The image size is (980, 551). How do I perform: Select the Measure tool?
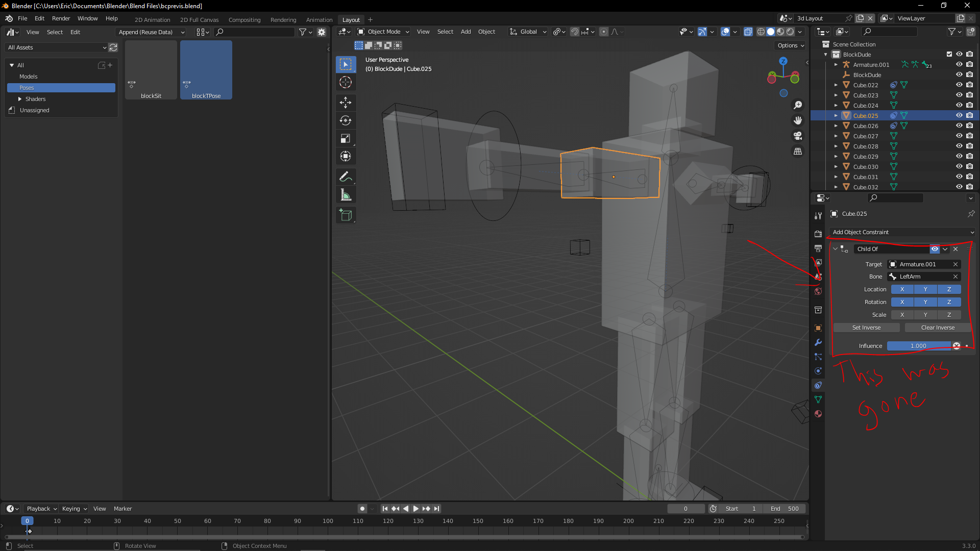click(x=346, y=194)
